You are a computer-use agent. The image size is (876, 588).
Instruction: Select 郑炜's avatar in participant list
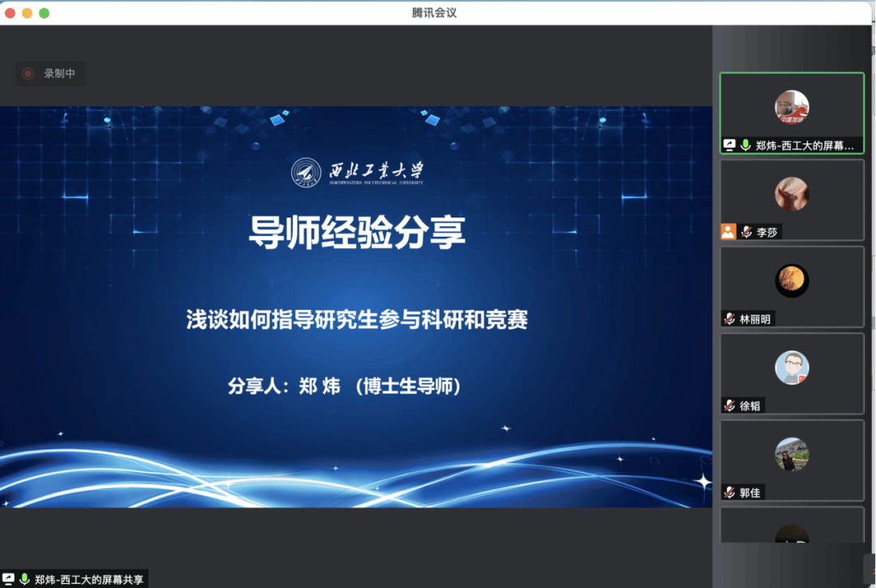(792, 107)
